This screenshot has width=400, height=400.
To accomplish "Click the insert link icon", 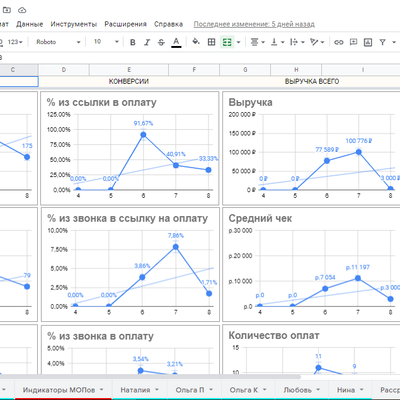I will tap(339, 42).
